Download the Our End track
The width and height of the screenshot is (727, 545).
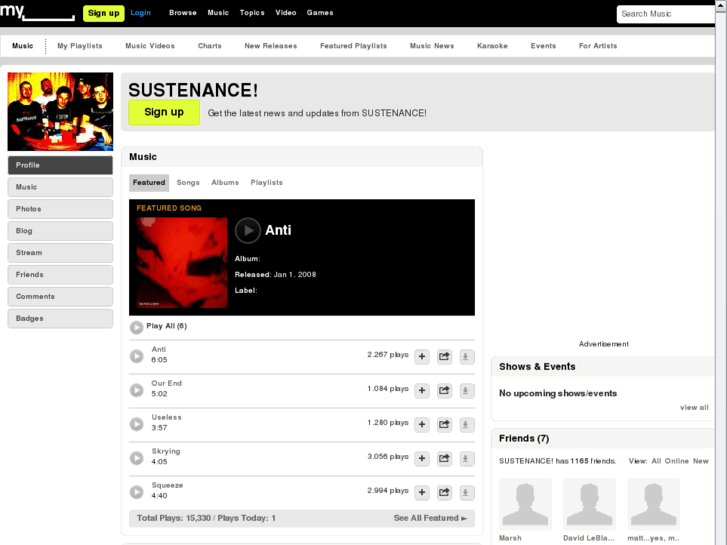tap(466, 391)
